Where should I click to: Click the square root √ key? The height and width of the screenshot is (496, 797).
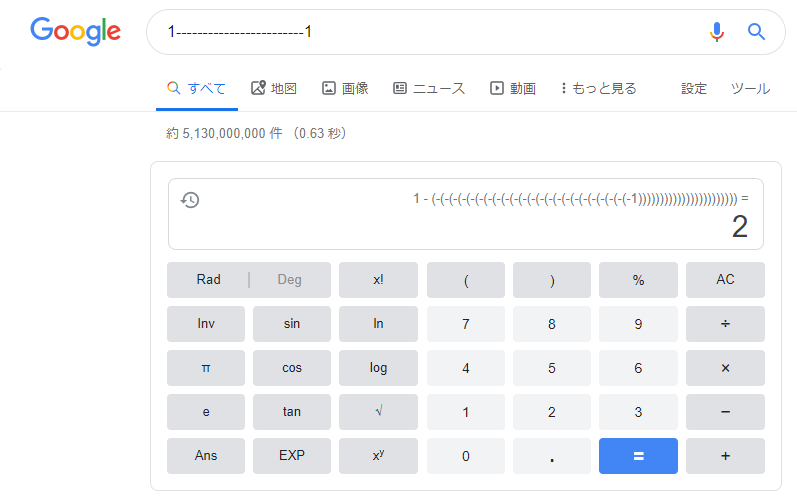click(378, 412)
